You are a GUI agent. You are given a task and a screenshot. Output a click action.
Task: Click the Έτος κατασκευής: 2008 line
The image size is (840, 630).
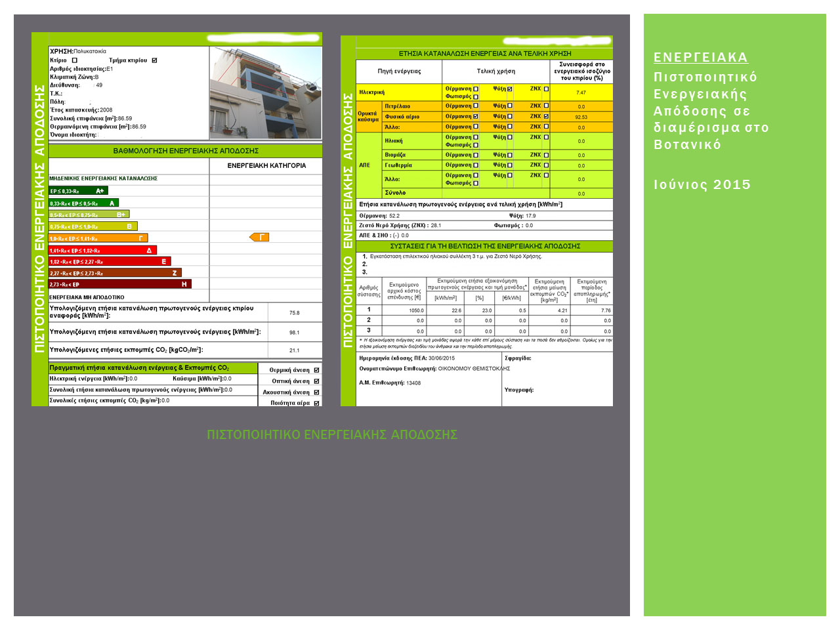point(81,110)
